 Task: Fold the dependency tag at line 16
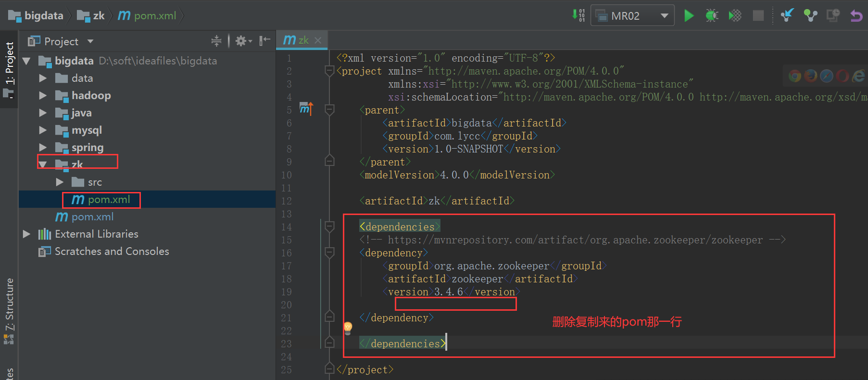[x=329, y=253]
